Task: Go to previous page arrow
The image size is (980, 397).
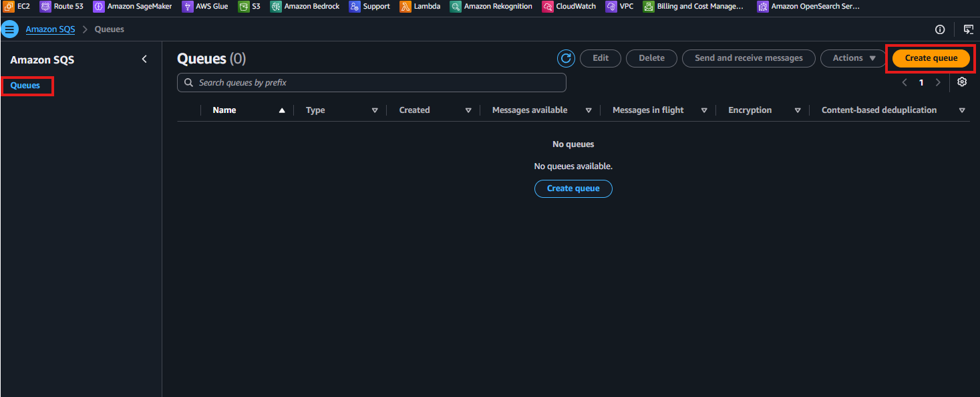Action: coord(905,83)
